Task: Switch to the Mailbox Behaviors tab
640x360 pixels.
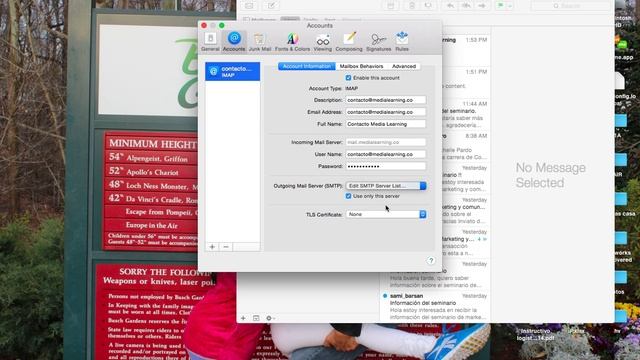Action: pyautogui.click(x=361, y=66)
